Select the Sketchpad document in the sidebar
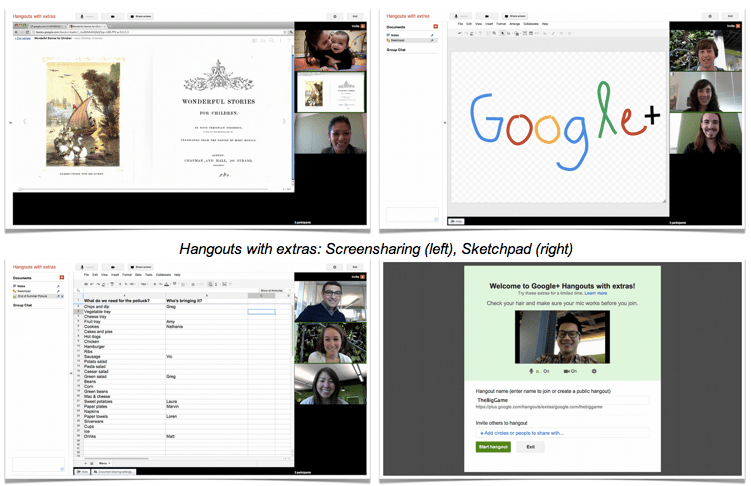The height and width of the screenshot is (486, 751). coord(397,40)
